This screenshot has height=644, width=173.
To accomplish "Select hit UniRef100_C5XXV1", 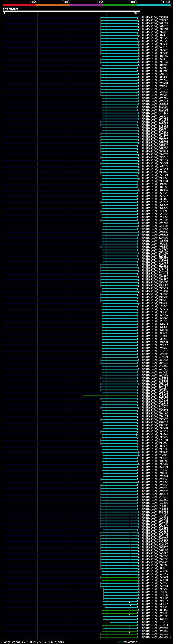I will click(x=155, y=577).
